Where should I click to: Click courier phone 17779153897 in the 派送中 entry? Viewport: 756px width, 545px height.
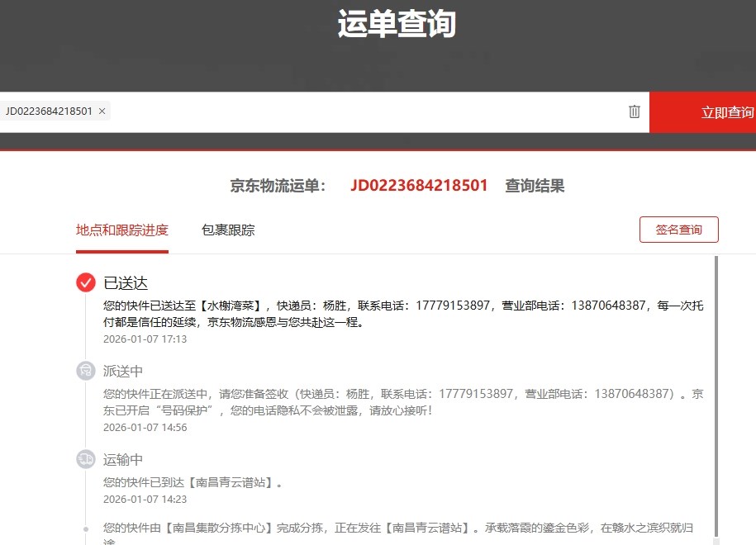pyautogui.click(x=476, y=395)
